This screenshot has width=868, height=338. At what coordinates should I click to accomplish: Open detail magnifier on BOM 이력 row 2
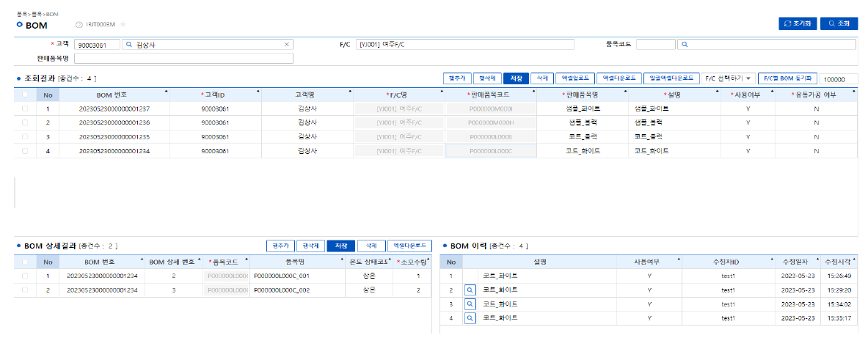coord(470,290)
